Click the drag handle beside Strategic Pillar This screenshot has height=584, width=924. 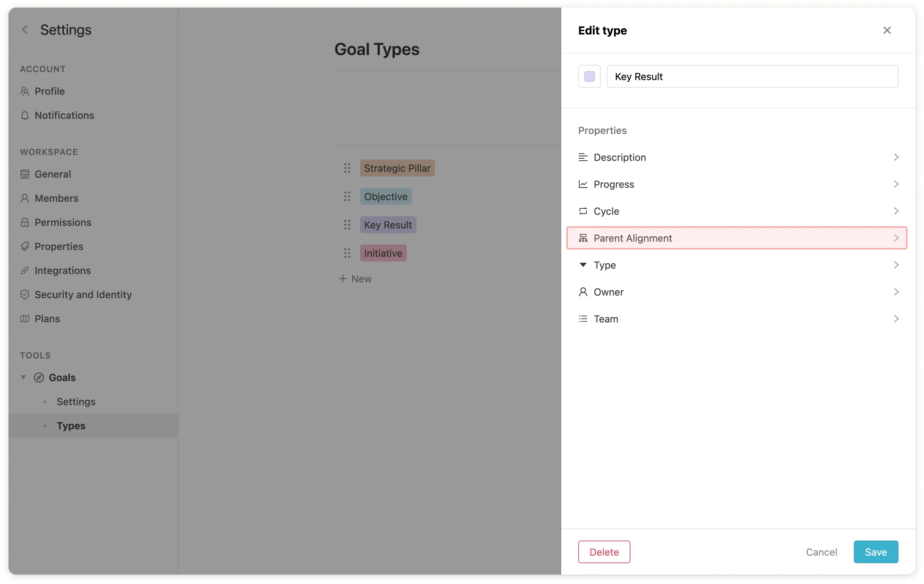pyautogui.click(x=347, y=168)
